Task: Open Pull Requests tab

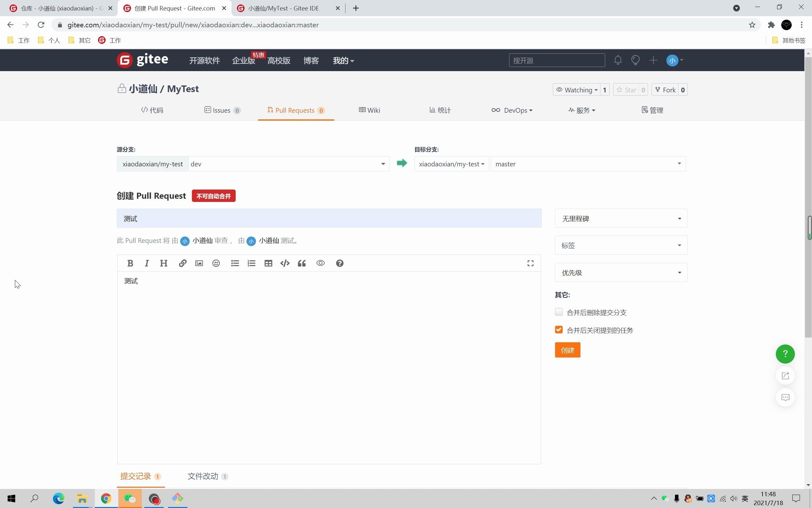Action: pos(296,110)
